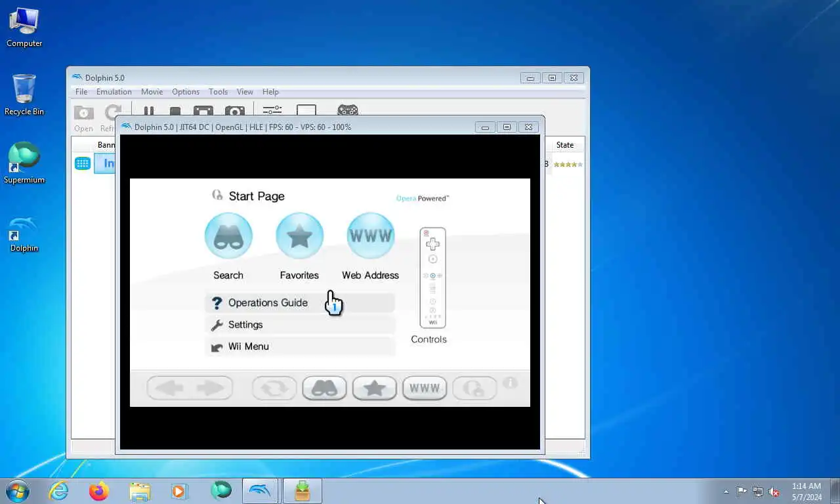The image size is (840, 504).
Task: Click the start page button in bottom toolbar
Action: point(474,388)
